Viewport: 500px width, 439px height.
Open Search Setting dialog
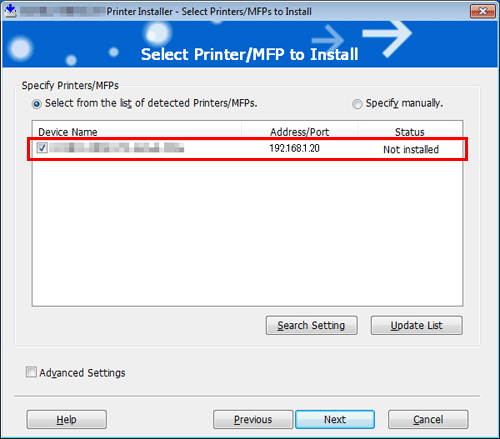click(312, 325)
